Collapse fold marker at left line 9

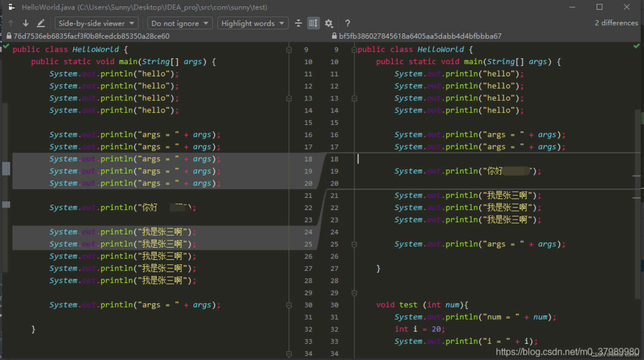(x=289, y=50)
